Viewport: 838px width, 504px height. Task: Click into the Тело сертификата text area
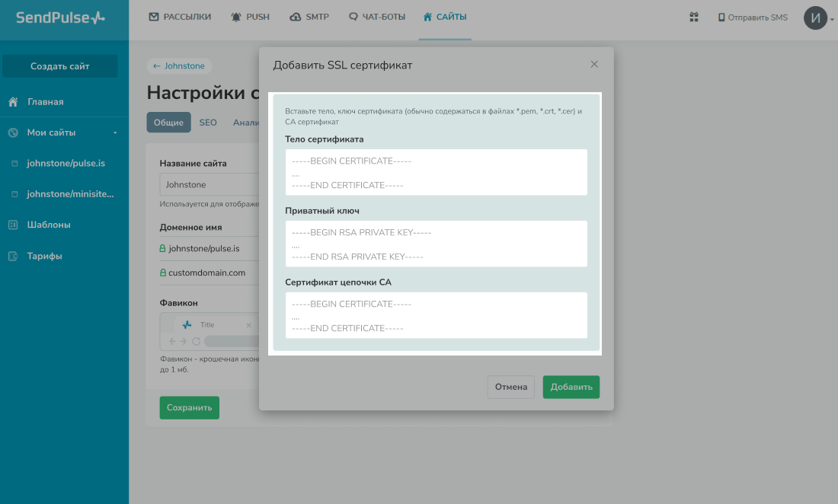(436, 173)
